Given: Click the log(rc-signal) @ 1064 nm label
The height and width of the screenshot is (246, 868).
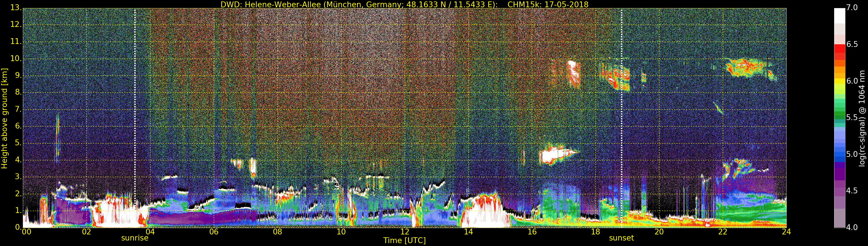Looking at the screenshot, I should point(861,118).
